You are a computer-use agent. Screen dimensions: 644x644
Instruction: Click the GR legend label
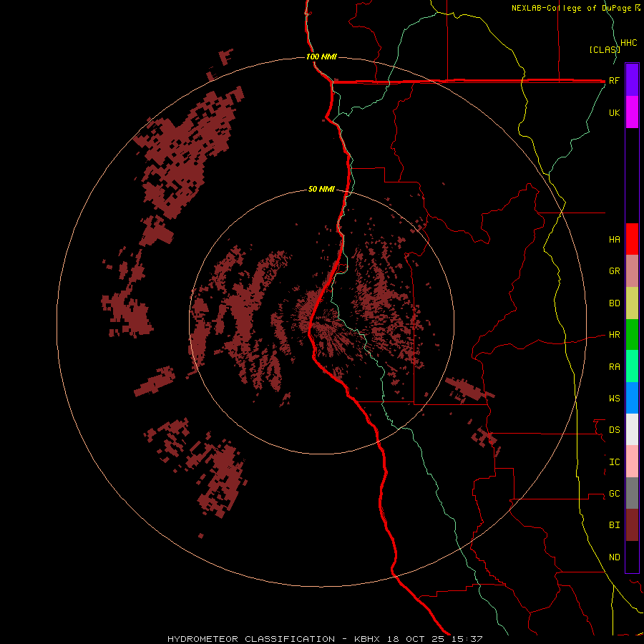[615, 271]
